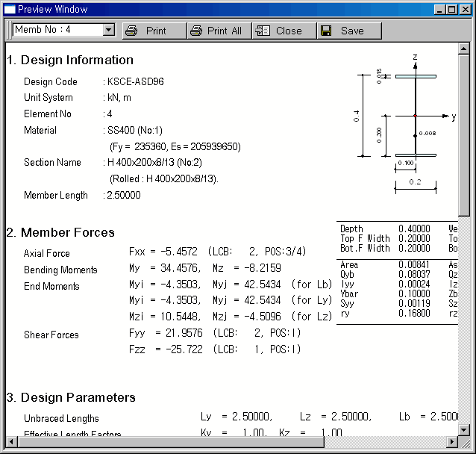The image size is (476, 454).
Task: Click the Depth 0.40000 table row
Action: (385, 228)
